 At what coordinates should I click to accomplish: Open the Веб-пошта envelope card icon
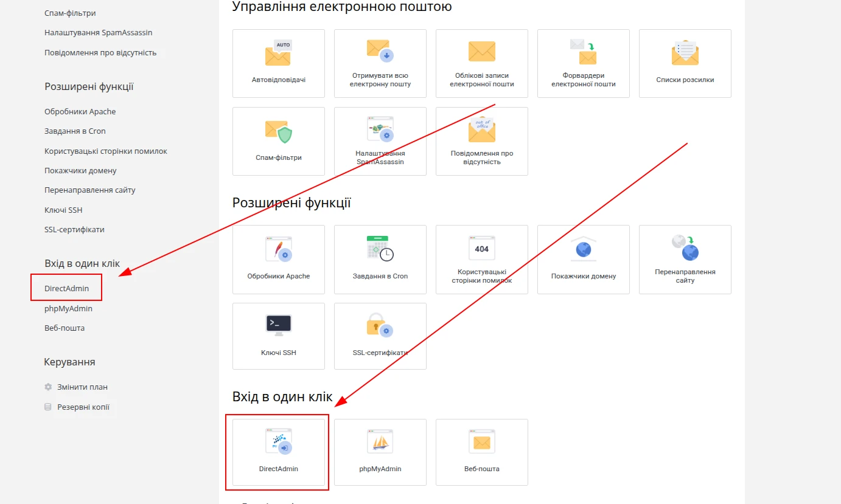tap(482, 441)
